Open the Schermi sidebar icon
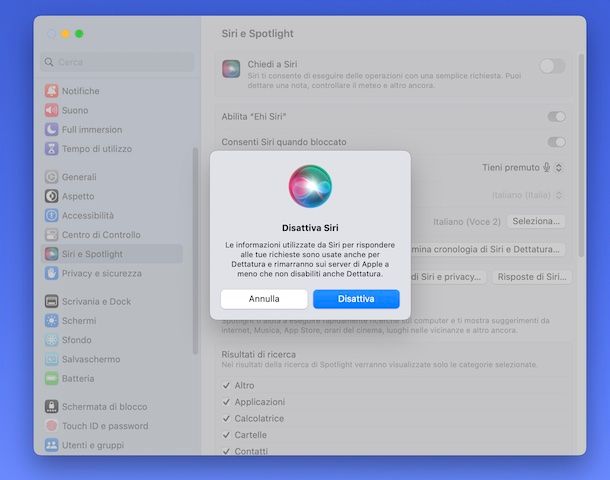 click(x=51, y=321)
